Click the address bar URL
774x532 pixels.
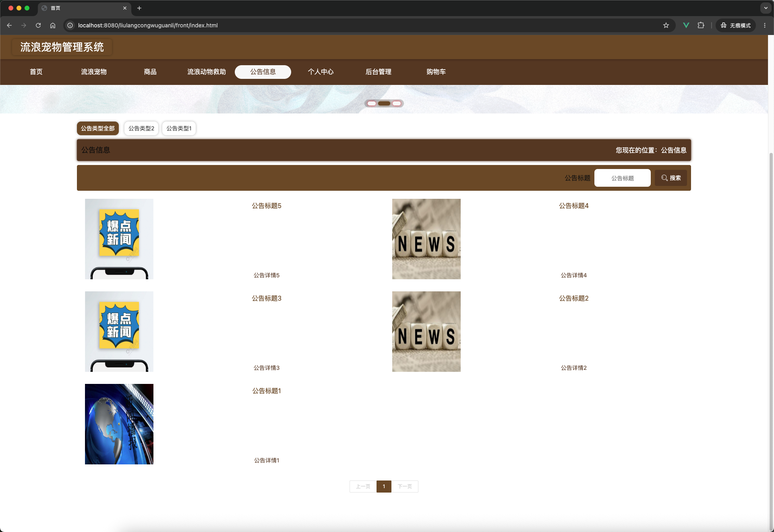(148, 25)
